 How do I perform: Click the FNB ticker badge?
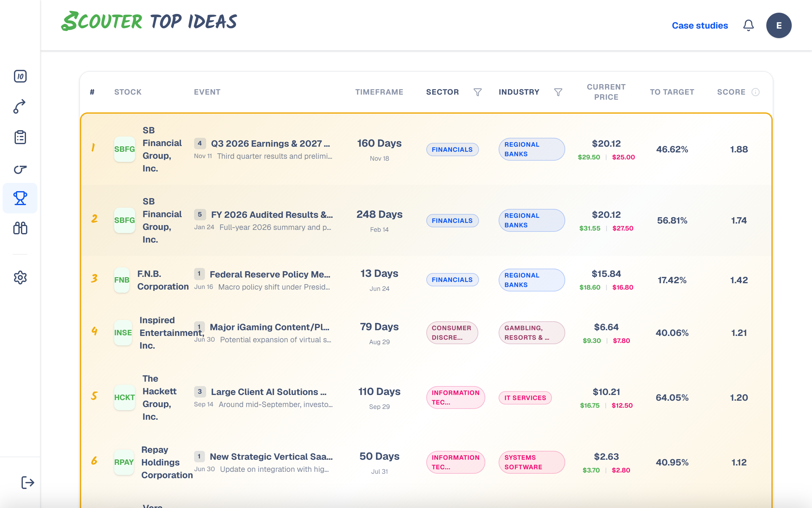click(x=122, y=280)
